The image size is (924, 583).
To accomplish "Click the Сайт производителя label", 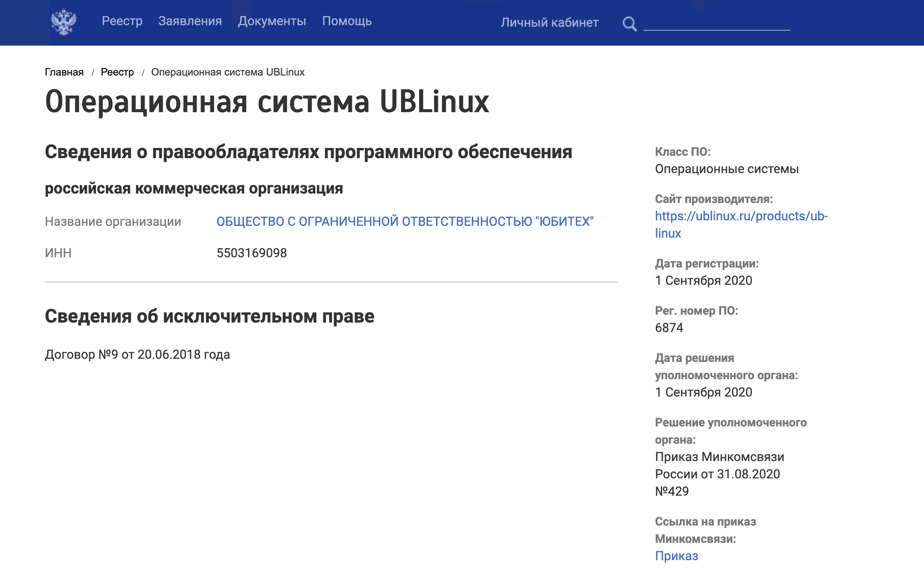I will click(x=714, y=199).
